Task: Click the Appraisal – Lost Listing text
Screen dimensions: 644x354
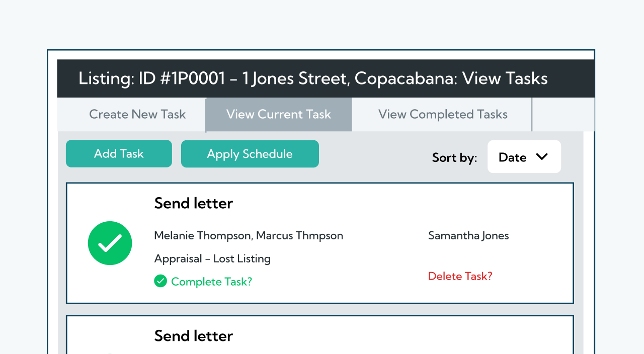Action: [x=212, y=259]
